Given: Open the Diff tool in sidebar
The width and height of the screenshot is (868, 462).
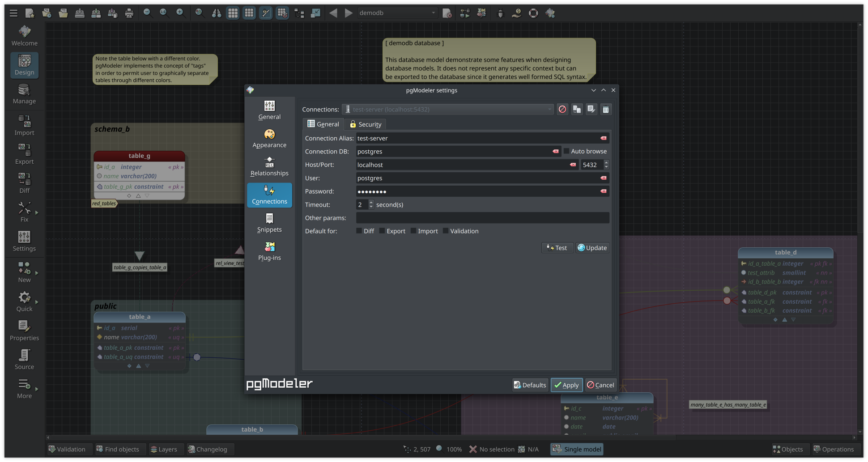Looking at the screenshot, I should point(25,183).
